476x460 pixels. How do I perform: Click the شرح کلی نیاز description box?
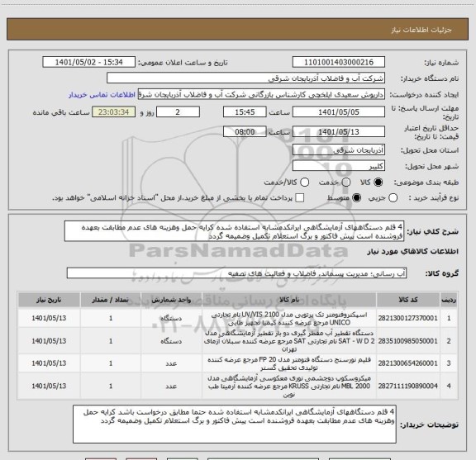pos(235,231)
